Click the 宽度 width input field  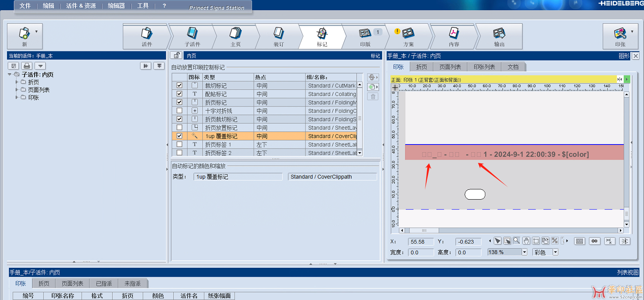(x=421, y=252)
